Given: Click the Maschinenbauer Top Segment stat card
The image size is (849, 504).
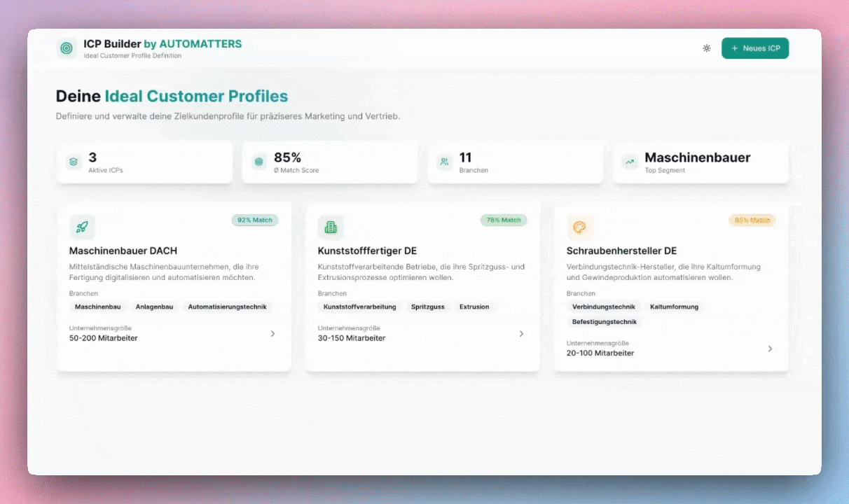Looking at the screenshot, I should tap(700, 162).
